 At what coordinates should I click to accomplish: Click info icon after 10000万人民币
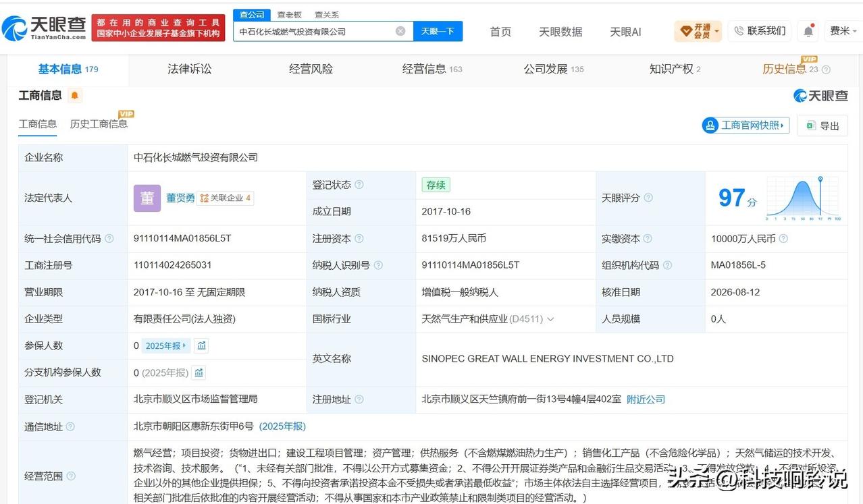click(783, 238)
